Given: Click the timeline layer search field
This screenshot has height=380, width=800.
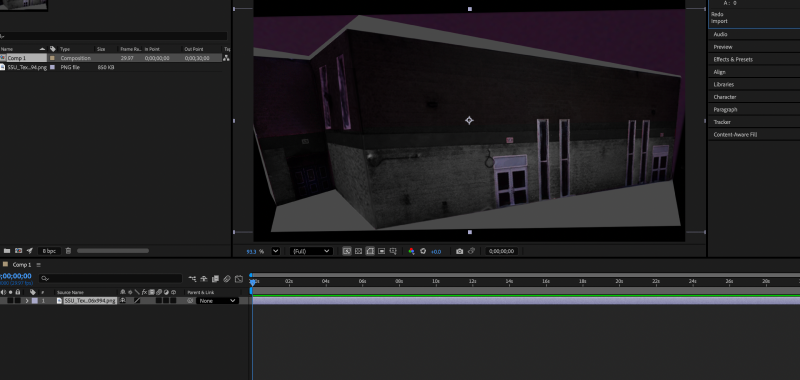Looking at the screenshot, I should tap(111, 278).
